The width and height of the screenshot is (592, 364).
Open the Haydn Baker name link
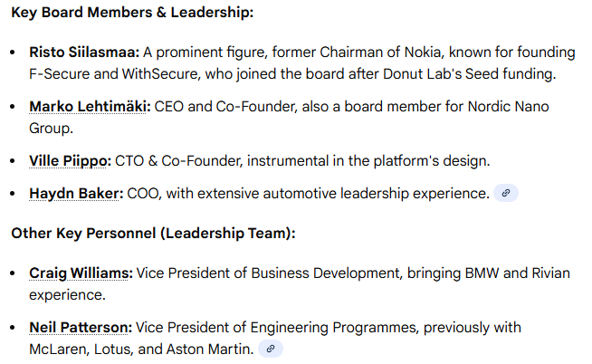tap(73, 193)
